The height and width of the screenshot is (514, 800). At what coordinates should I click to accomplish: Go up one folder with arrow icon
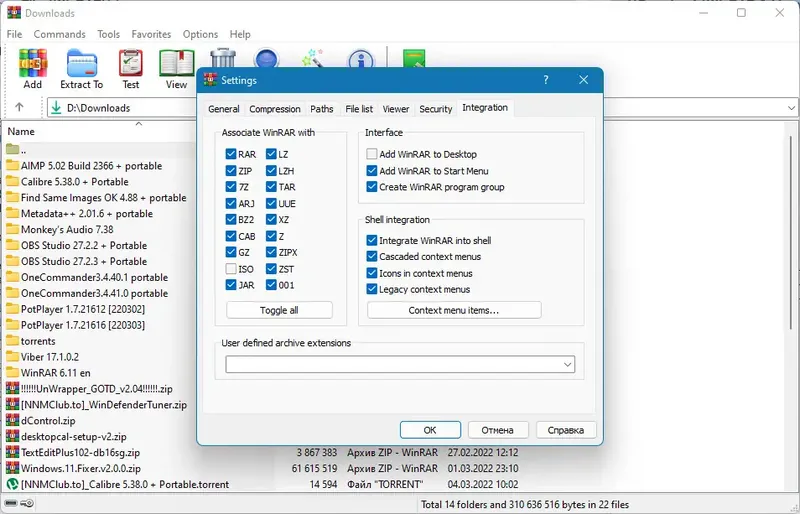point(19,107)
